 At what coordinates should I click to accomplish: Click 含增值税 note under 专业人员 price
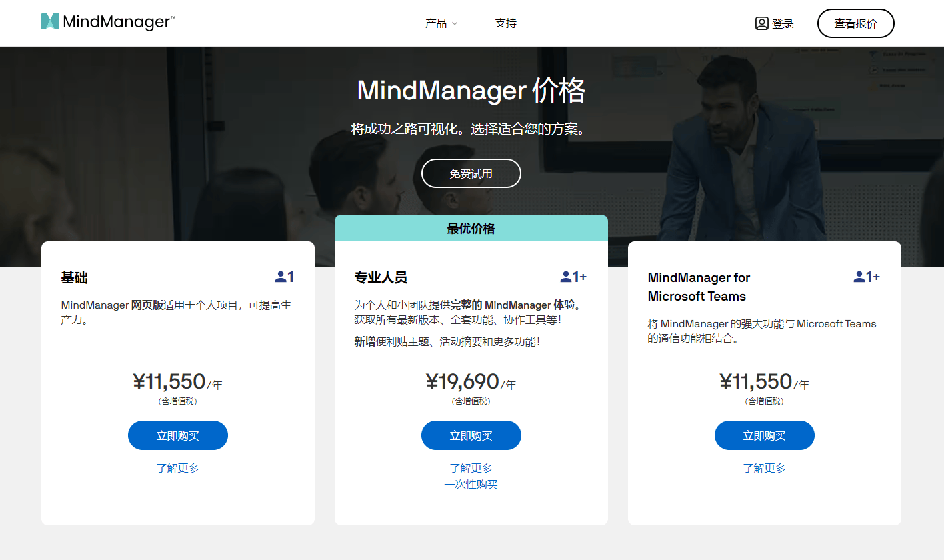[471, 401]
